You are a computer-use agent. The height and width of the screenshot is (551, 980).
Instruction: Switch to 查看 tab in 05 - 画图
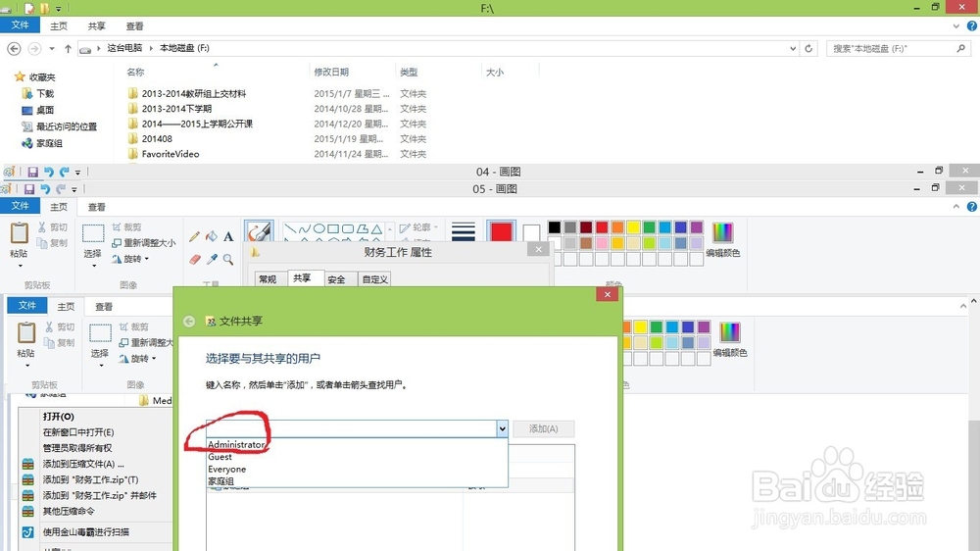click(96, 207)
